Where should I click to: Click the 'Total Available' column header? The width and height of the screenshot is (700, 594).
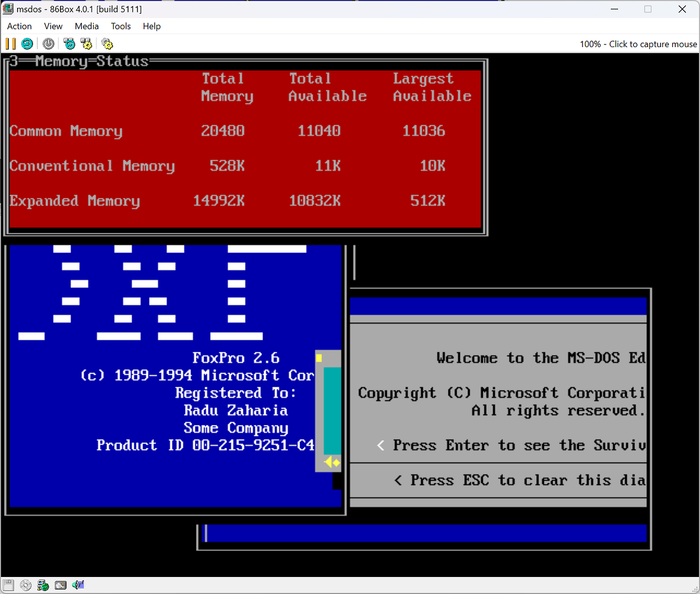pos(327,87)
